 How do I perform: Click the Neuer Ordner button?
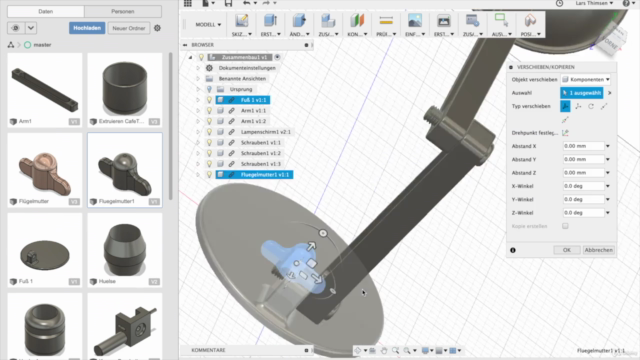point(129,28)
